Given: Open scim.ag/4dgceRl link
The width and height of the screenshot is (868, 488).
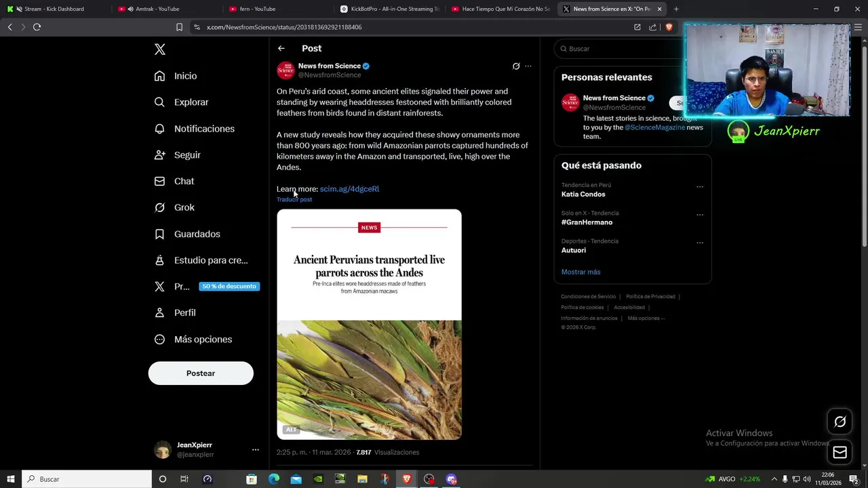Looking at the screenshot, I should tap(349, 189).
